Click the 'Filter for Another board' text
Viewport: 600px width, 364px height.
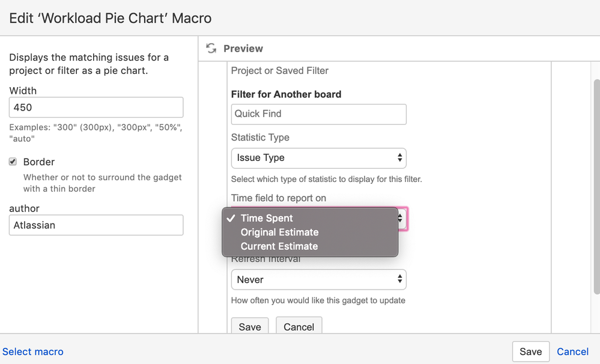(286, 94)
